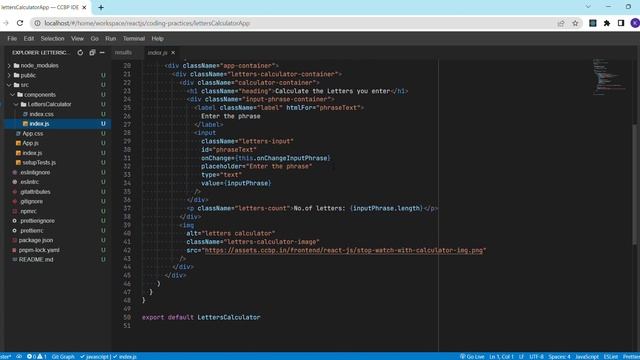Open the Selection menu
640x360 pixels.
[x=52, y=38]
